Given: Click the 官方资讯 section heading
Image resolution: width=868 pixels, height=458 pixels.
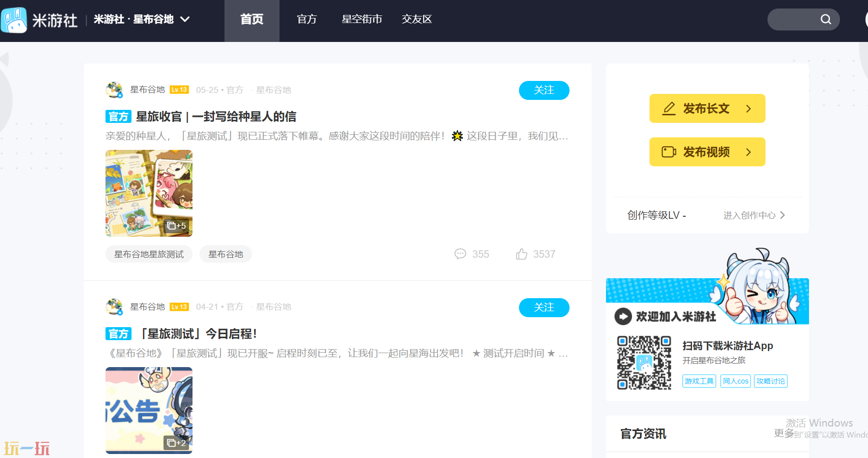Looking at the screenshot, I should pyautogui.click(x=643, y=434).
